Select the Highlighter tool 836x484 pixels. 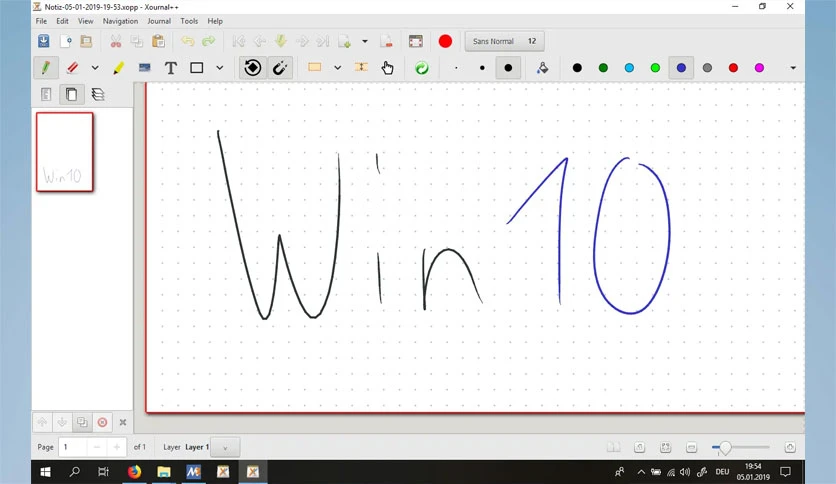click(118, 68)
